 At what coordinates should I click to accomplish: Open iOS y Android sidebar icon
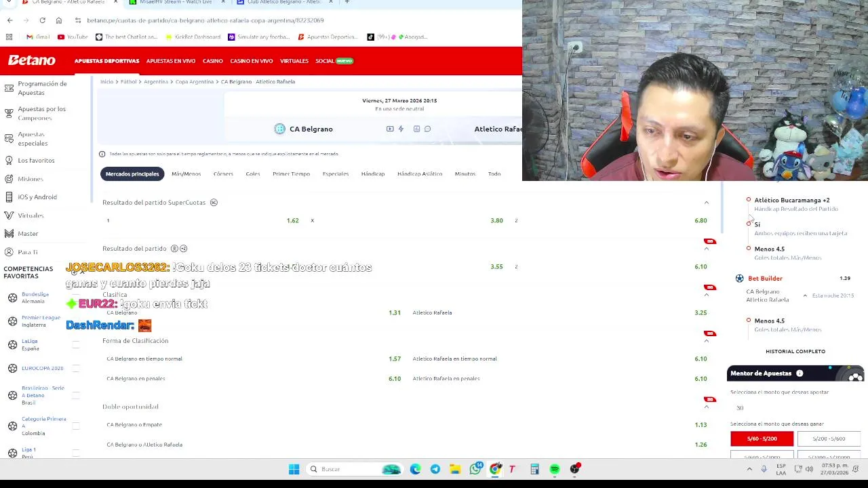click(x=9, y=197)
